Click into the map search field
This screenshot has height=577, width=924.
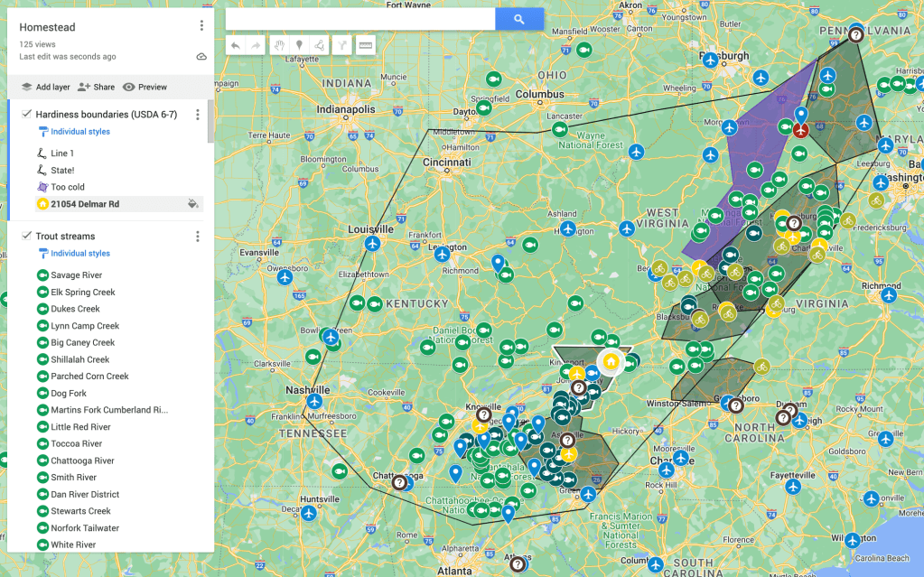click(359, 19)
